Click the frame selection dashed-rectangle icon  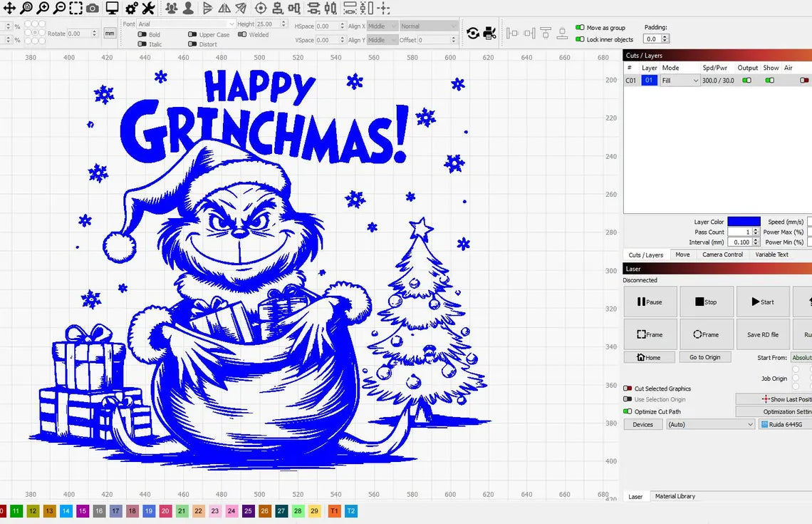pyautogui.click(x=76, y=9)
